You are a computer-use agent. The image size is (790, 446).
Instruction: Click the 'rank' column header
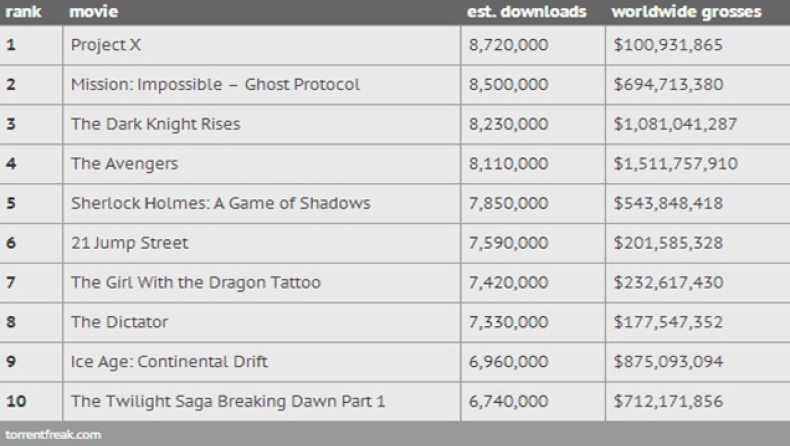[x=20, y=12]
